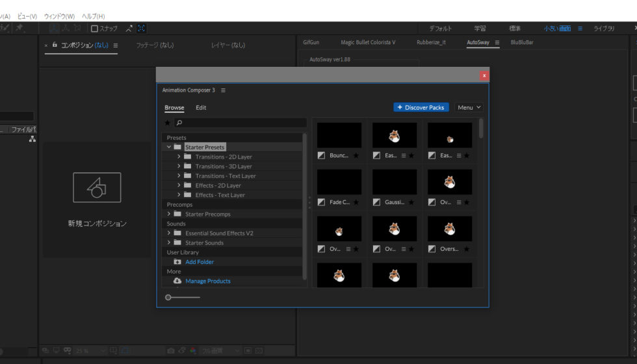The height and width of the screenshot is (364, 637).
Task: Click the Discover Packs button
Action: (x=421, y=107)
